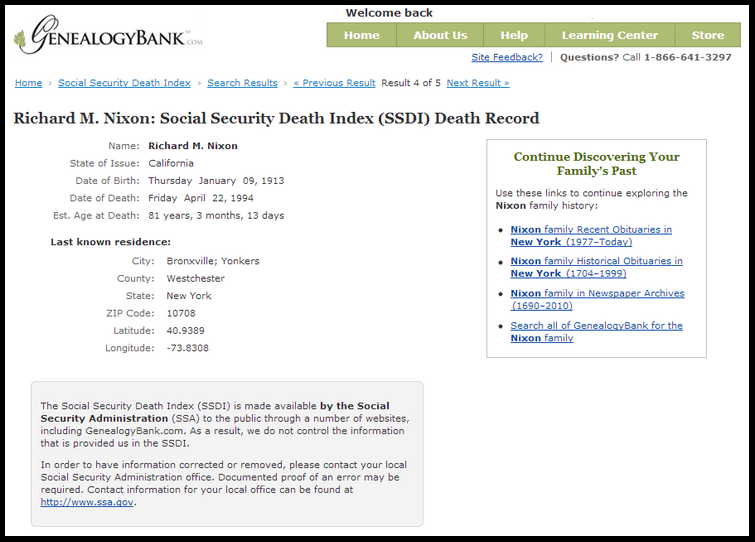This screenshot has height=542, width=755.
Task: Click the 'ZIP Code:' label
Action: click(130, 313)
